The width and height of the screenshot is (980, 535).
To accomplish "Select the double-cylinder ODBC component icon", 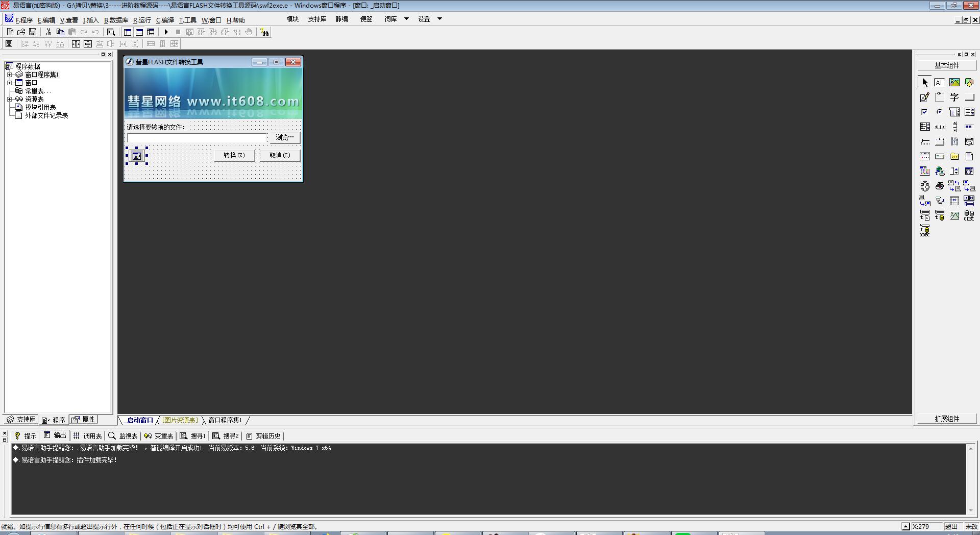I will point(969,215).
